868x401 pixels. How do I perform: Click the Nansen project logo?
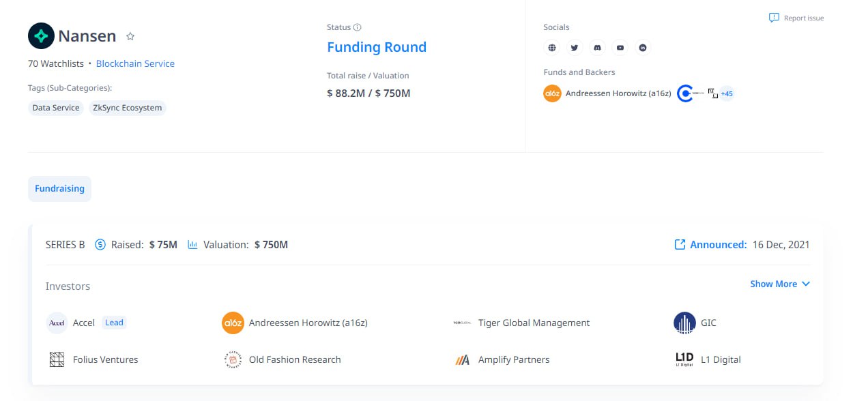click(x=41, y=36)
